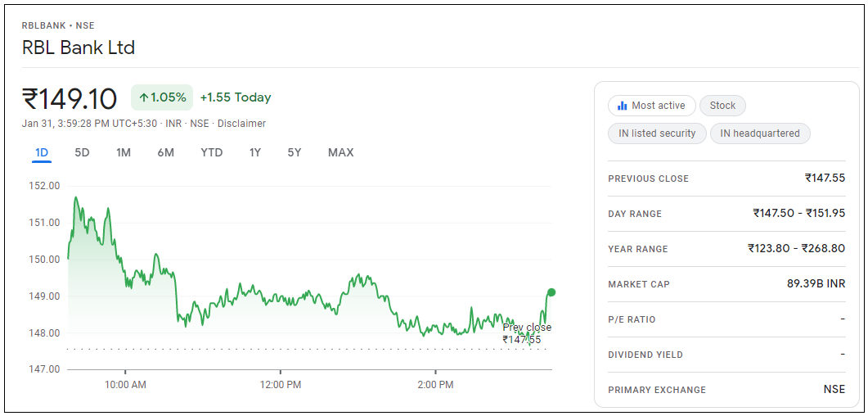Click the 12:00 PM x-axis label
Screen dimensions: 868x416
[x=280, y=384]
